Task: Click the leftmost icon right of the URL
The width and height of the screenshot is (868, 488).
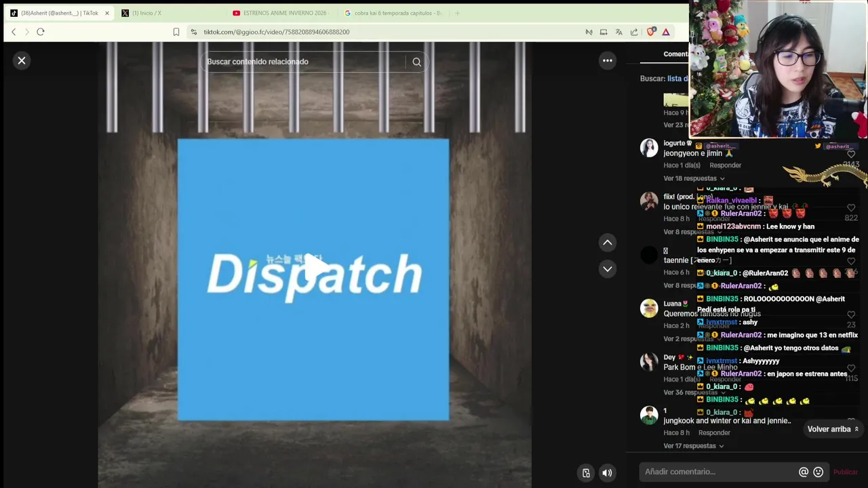Action: point(589,32)
